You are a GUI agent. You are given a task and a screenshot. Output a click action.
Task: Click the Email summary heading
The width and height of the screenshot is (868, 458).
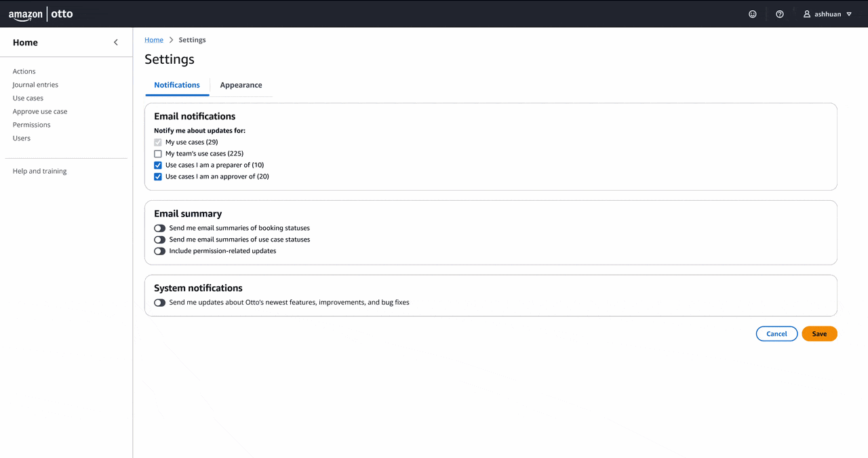click(188, 214)
